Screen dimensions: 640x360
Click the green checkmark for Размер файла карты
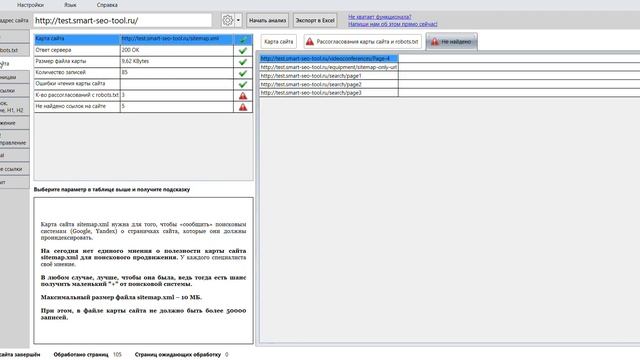click(x=243, y=62)
